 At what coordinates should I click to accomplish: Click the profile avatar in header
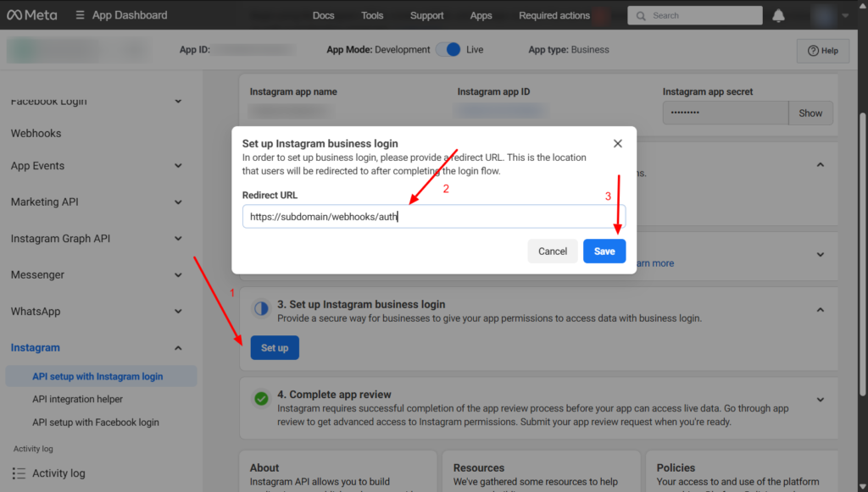pyautogui.click(x=823, y=15)
